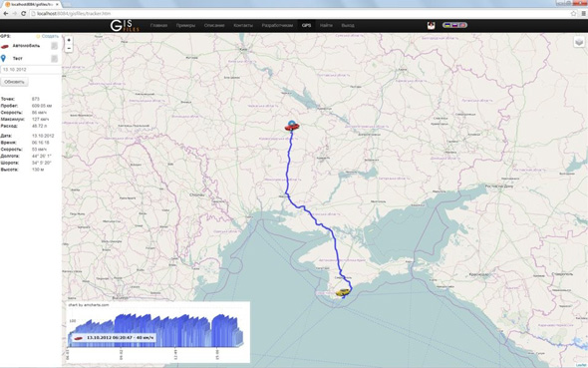Image resolution: width=588 pixels, height=368 pixels.
Task: Open the map layers switcher
Action: [x=579, y=42]
